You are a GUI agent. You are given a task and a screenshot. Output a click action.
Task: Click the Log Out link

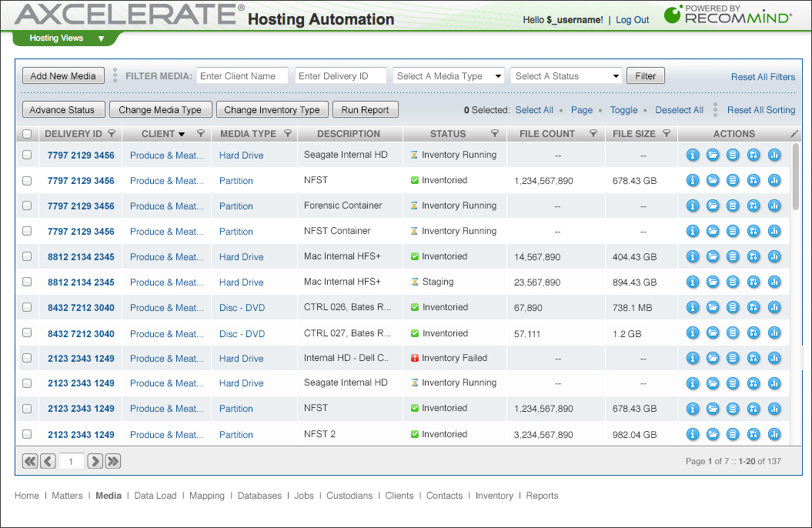click(x=633, y=20)
